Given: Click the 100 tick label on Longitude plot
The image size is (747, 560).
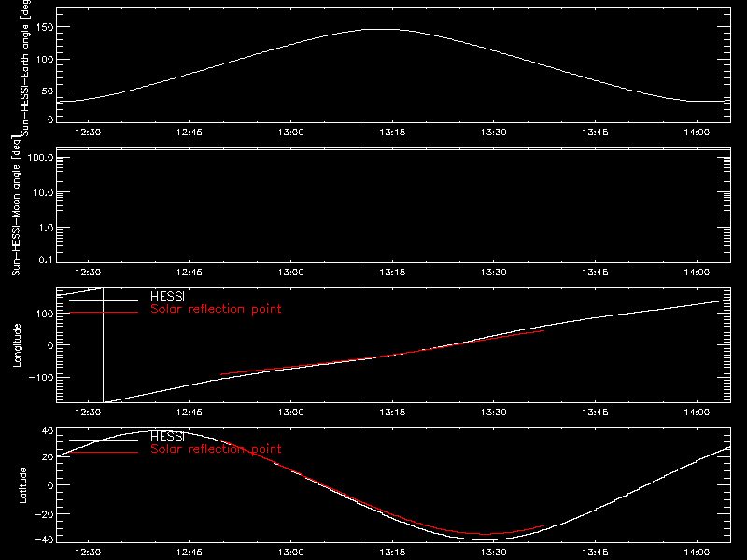Looking at the screenshot, I should point(44,314).
